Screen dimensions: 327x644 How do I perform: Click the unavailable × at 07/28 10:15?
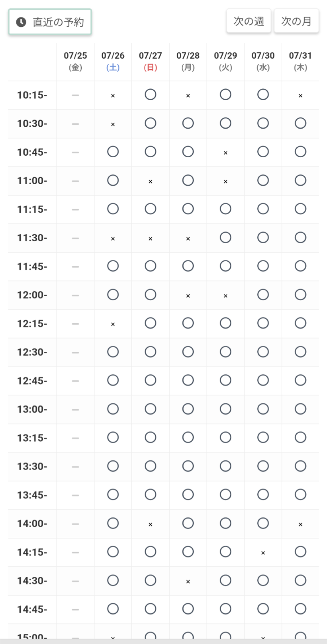click(188, 95)
